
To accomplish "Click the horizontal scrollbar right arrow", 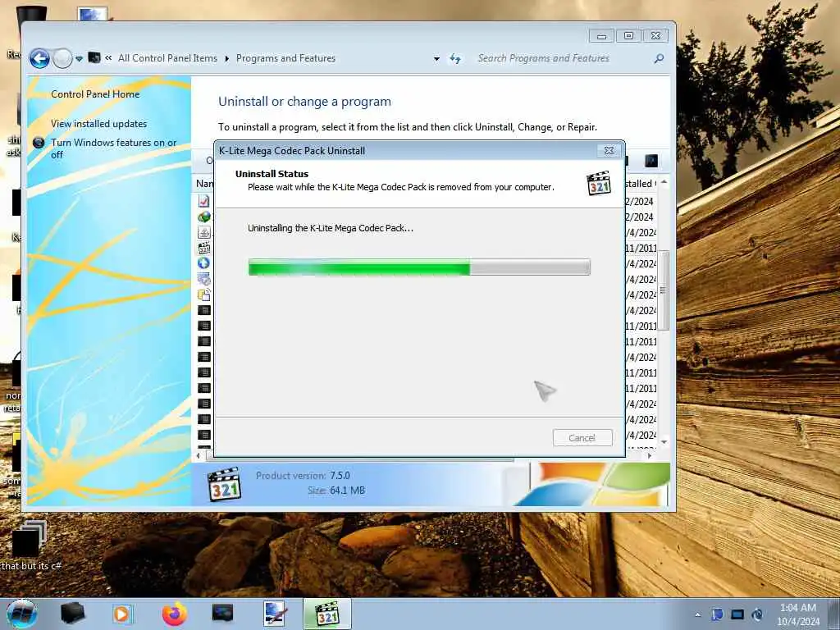I will click(650, 456).
